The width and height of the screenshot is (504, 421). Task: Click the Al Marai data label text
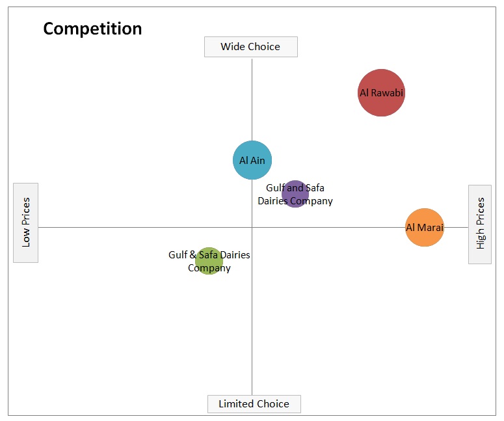[x=425, y=227]
